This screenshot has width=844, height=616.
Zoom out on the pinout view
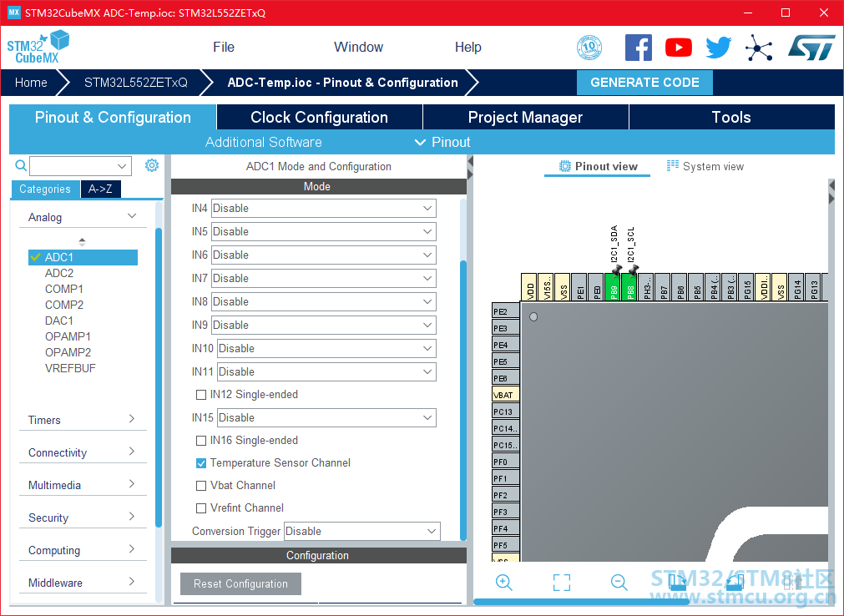tap(619, 582)
